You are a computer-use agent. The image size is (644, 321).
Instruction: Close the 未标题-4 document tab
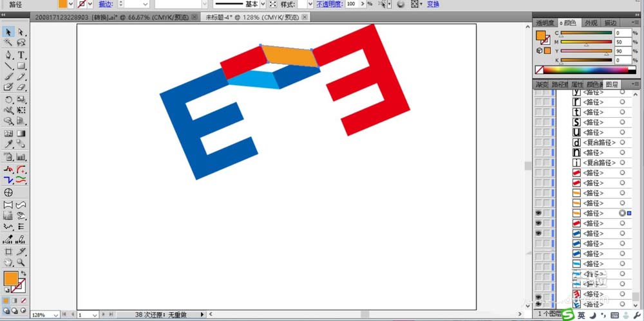coord(304,17)
